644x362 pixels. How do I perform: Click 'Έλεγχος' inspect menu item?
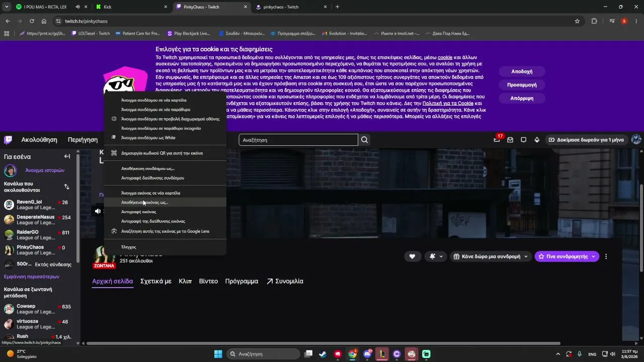165,247
